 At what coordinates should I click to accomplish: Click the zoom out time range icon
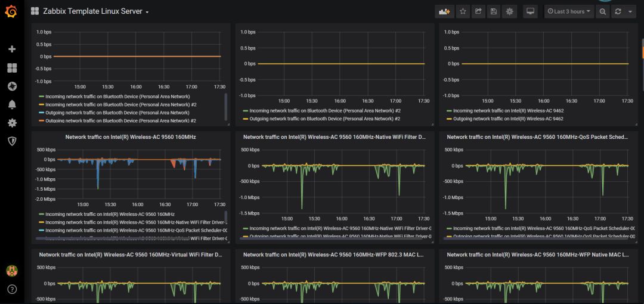602,11
